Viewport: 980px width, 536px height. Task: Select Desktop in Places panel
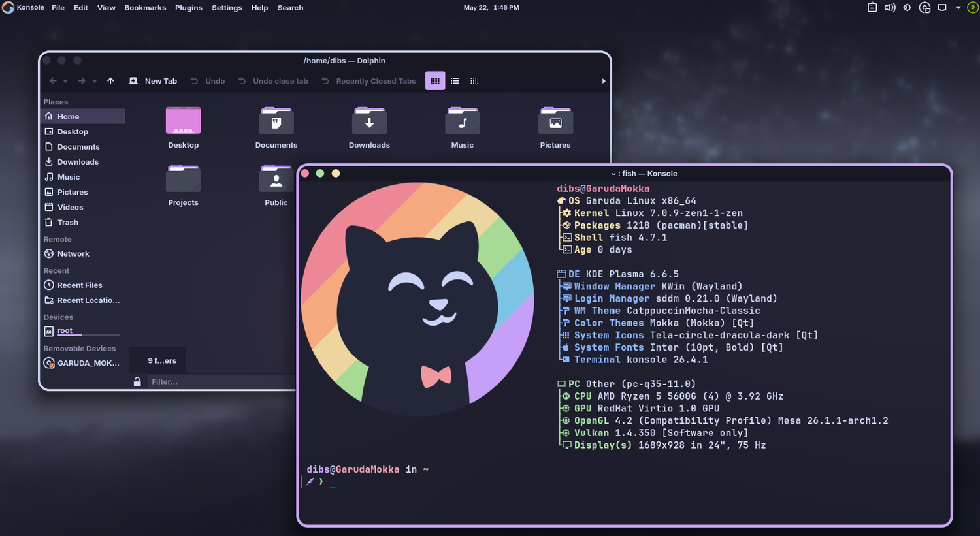tap(82, 131)
